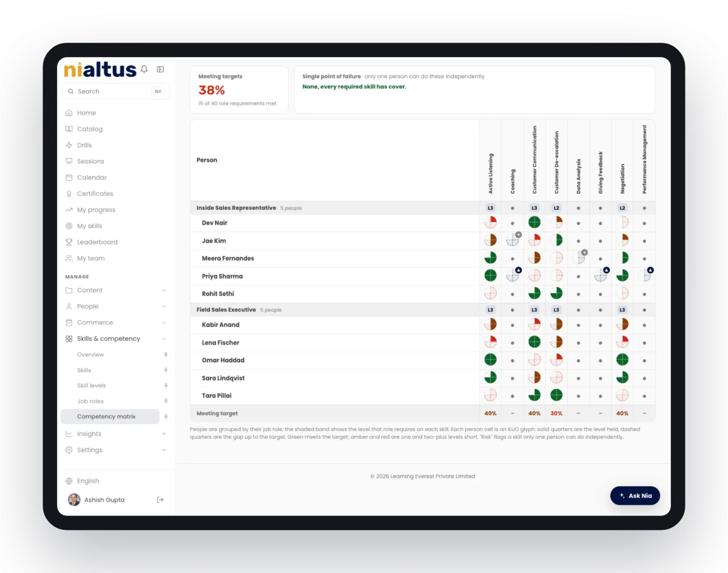Click the name "Meera Fernandes"
The image size is (728, 573).
(228, 258)
